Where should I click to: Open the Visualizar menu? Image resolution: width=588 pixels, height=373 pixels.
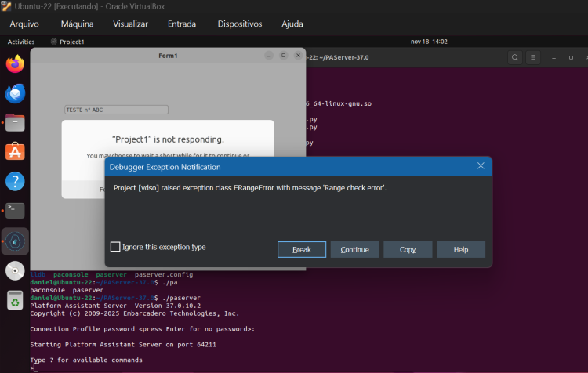[x=130, y=24]
